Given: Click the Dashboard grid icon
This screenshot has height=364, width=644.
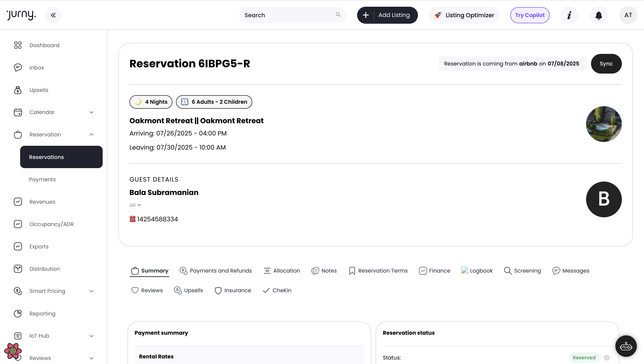Looking at the screenshot, I should click(x=18, y=45).
